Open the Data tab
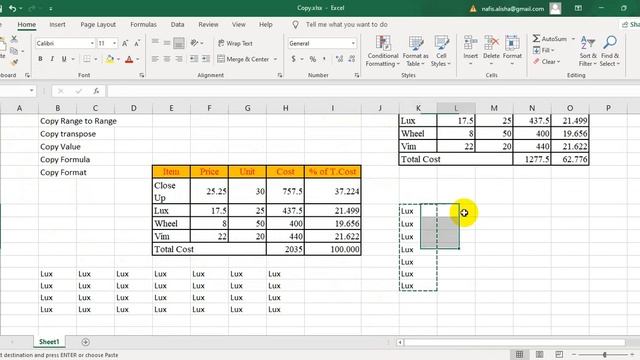The height and width of the screenshot is (360, 640). (x=177, y=24)
